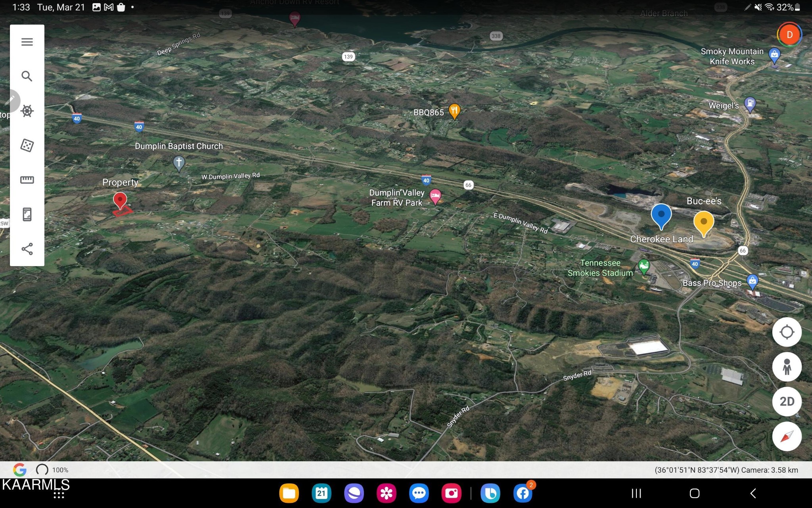This screenshot has height=508, width=812.
Task: Open the search tool
Action: coord(27,76)
